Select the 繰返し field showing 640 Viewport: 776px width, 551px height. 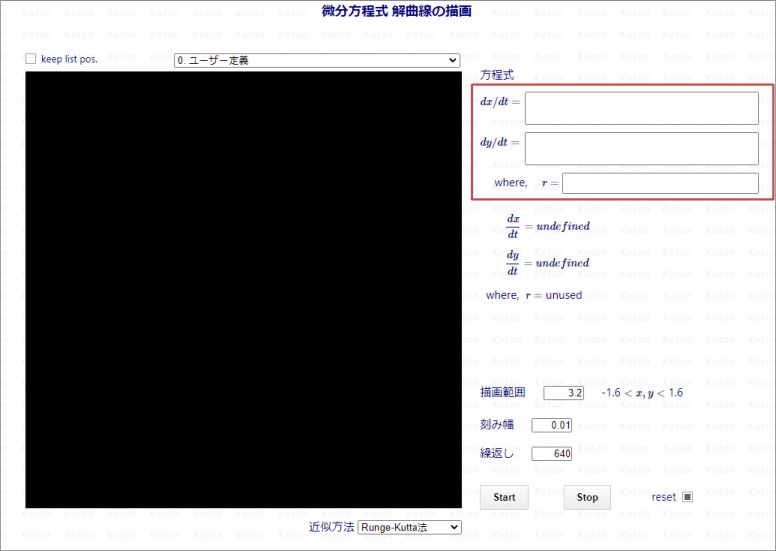click(552, 453)
